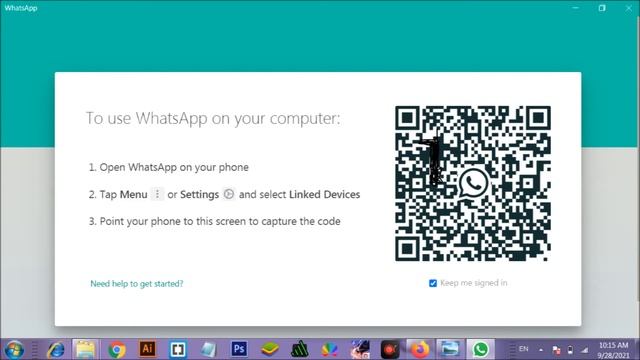This screenshot has height=360, width=640.
Task: Click the three-dot Menu icon in instructions
Action: pos(157,194)
